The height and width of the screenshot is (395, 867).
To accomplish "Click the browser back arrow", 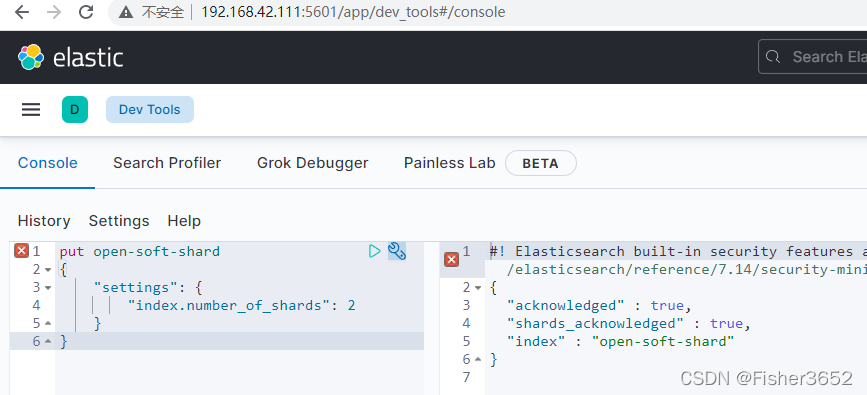I will tap(22, 12).
